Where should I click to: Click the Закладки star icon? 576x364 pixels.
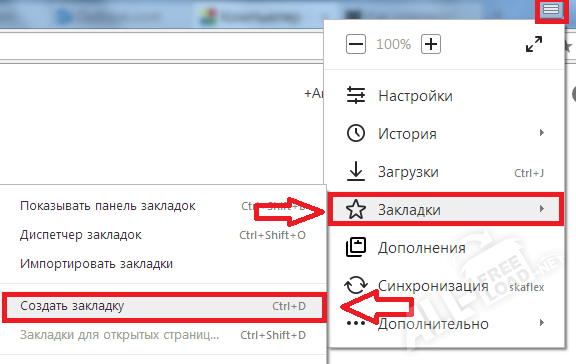point(356,209)
